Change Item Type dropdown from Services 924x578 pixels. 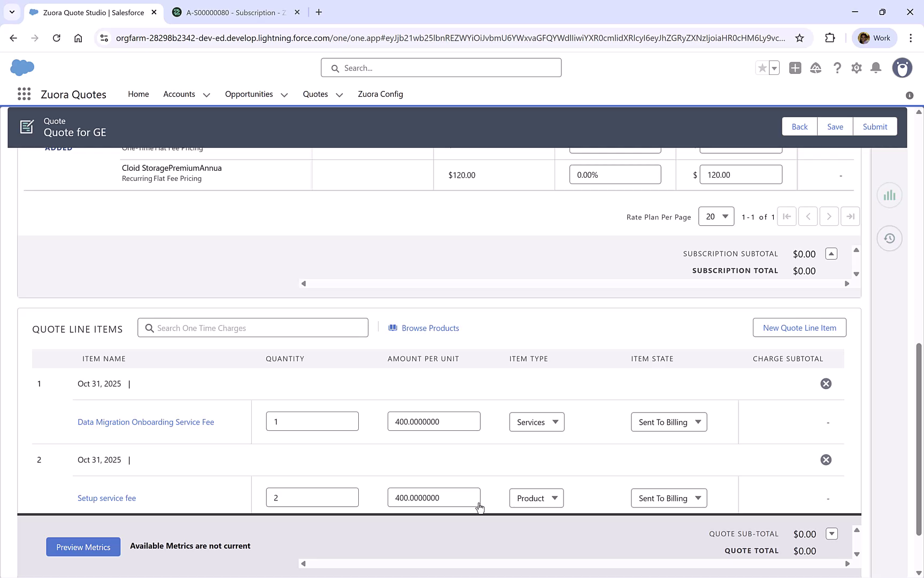click(x=536, y=422)
